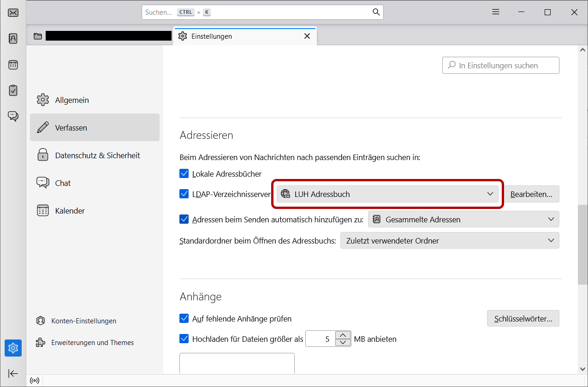Viewport: 588px width, 387px height.
Task: Toggle Hochladen für Dateien größer als checkbox
Action: click(184, 339)
